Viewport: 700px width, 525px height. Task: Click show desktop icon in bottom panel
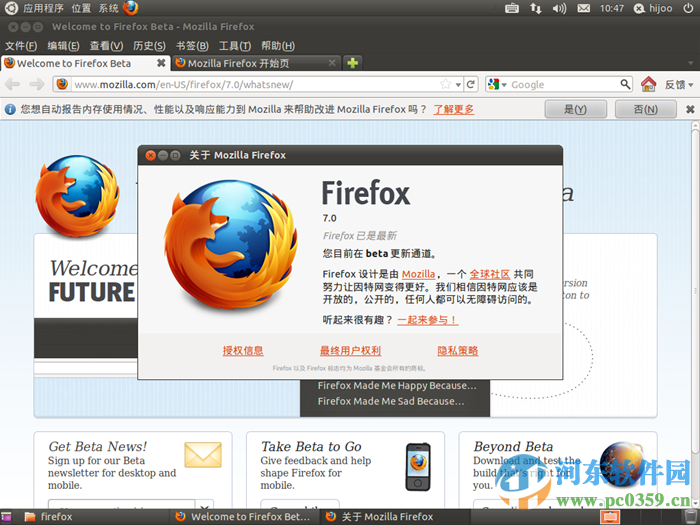[x=6, y=517]
